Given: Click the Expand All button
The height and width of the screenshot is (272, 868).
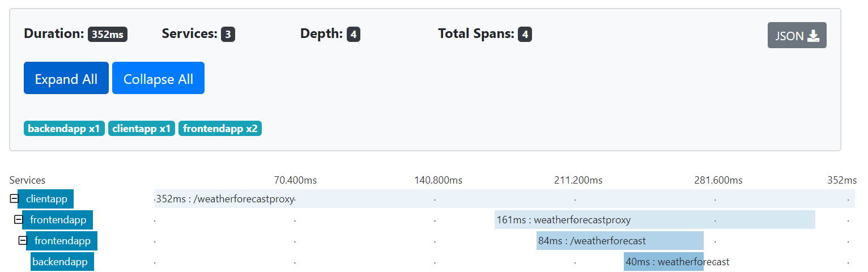Looking at the screenshot, I should [66, 78].
